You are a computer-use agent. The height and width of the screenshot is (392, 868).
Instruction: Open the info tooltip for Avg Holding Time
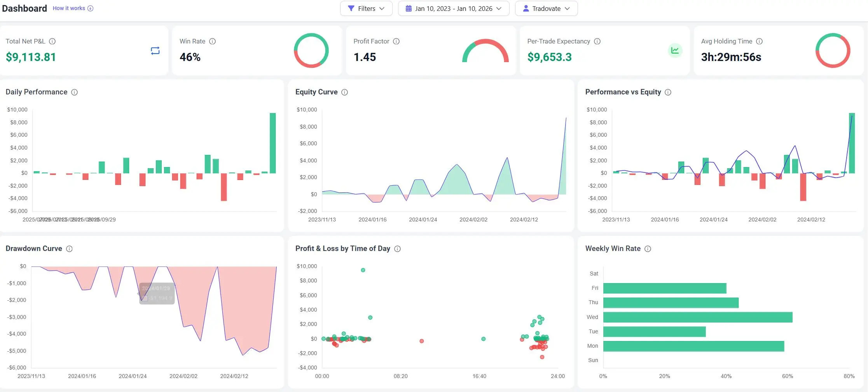tap(759, 41)
